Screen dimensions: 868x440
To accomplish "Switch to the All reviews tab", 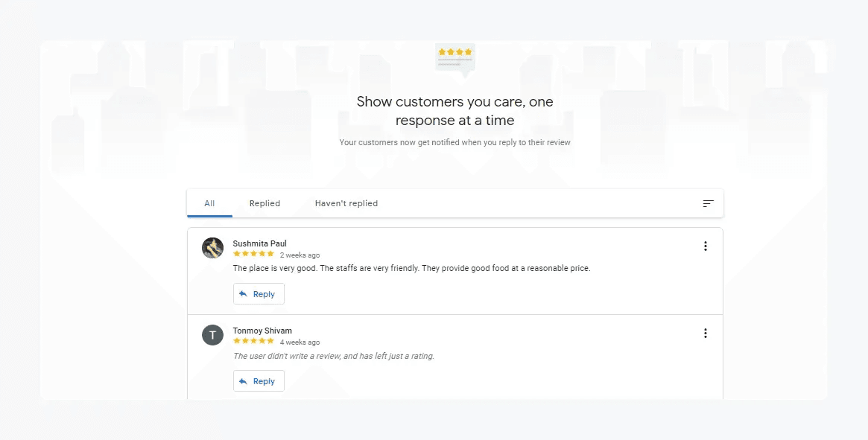I will point(209,203).
